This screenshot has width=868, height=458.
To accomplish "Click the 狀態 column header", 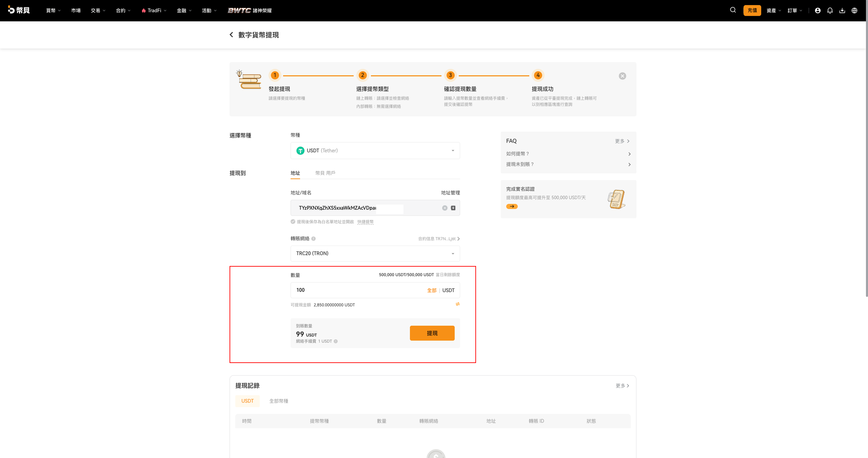I will click(591, 421).
